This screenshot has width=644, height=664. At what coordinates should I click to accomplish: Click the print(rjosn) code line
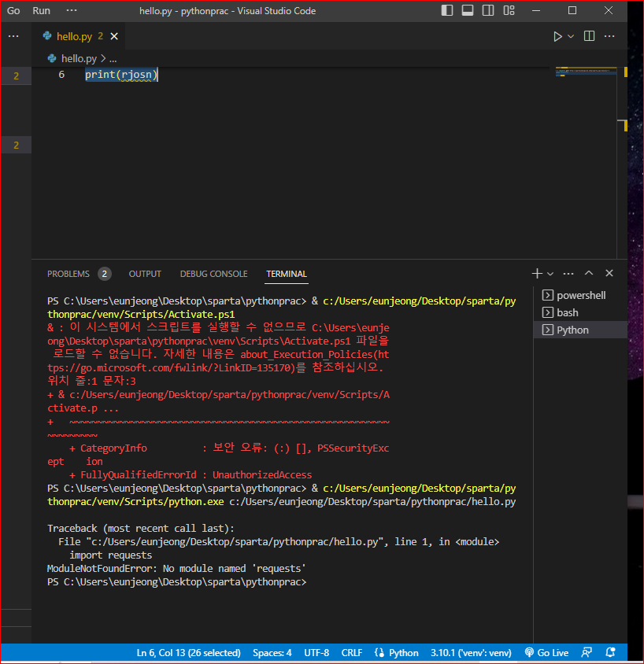pos(121,75)
